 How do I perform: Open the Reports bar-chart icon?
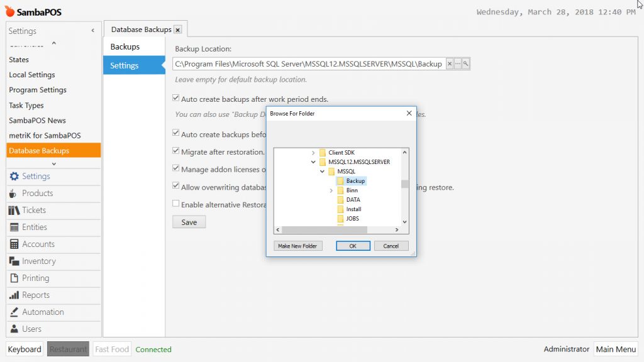click(14, 295)
